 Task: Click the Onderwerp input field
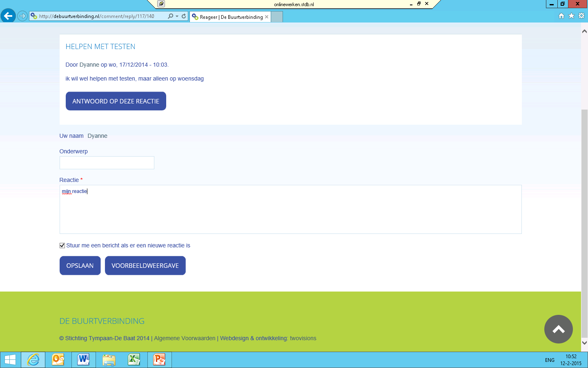coord(107,163)
